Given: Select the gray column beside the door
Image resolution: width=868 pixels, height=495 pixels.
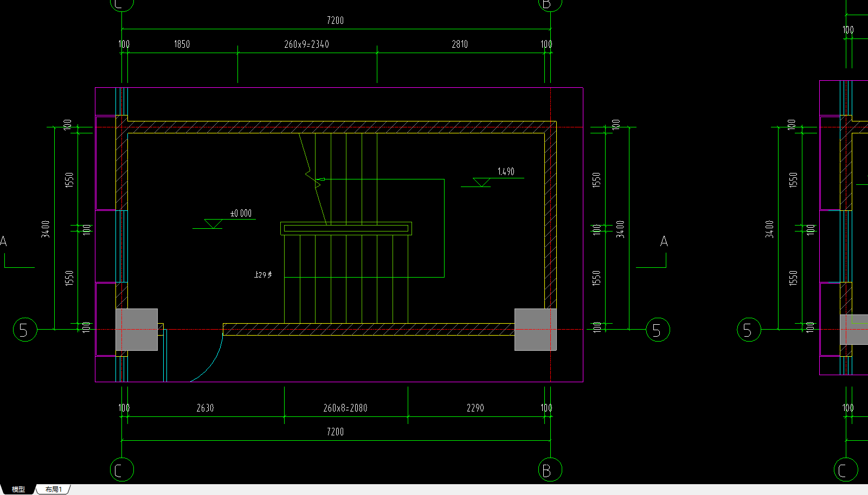Looking at the screenshot, I should pos(137,330).
